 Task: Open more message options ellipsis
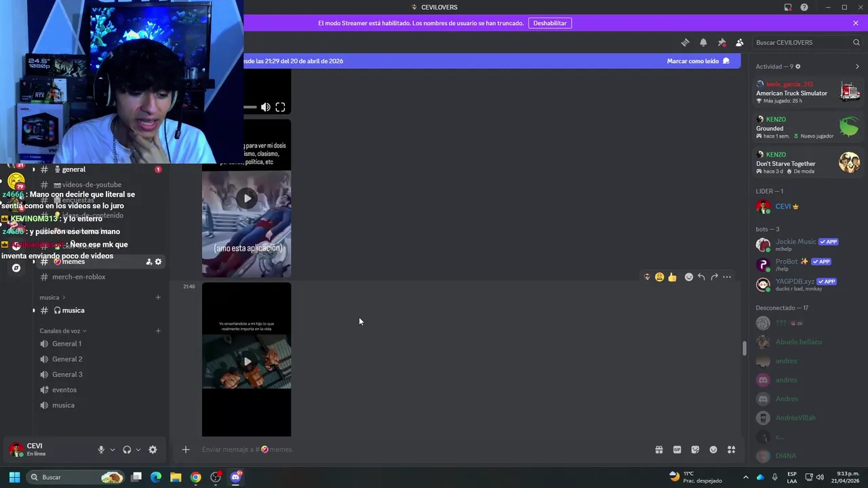coord(727,277)
